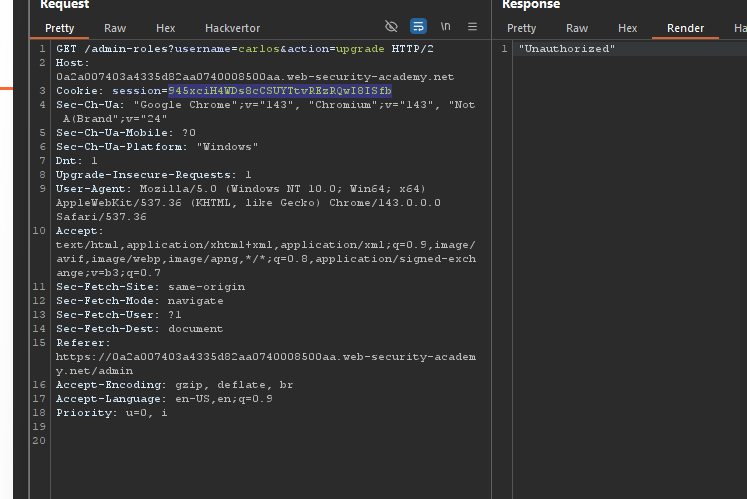747x499 pixels.
Task: Open the Request options hamburger menu
Action: [x=472, y=26]
